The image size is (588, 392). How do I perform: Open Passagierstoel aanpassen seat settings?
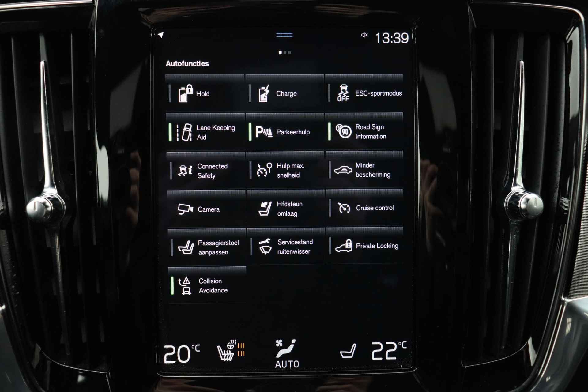tap(204, 246)
